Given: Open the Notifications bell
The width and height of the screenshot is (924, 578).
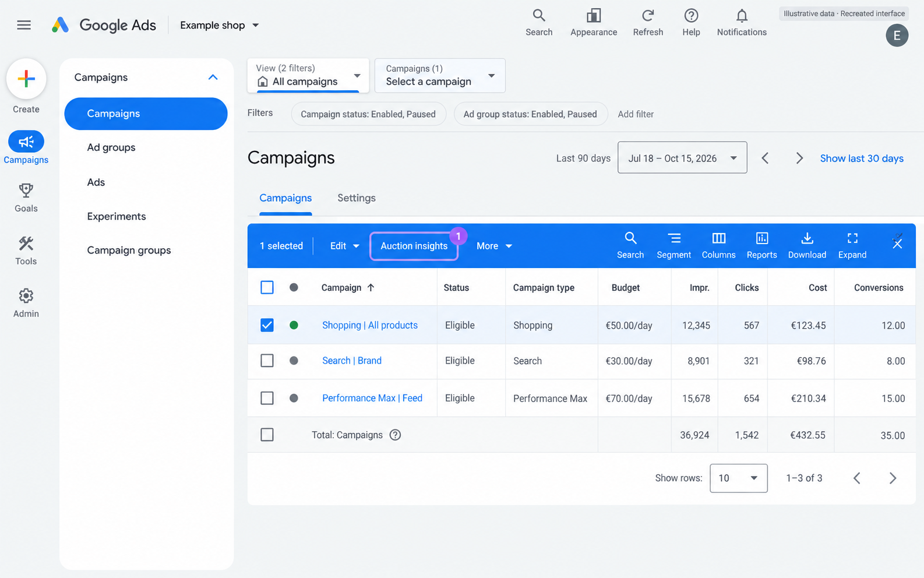Looking at the screenshot, I should click(x=742, y=23).
